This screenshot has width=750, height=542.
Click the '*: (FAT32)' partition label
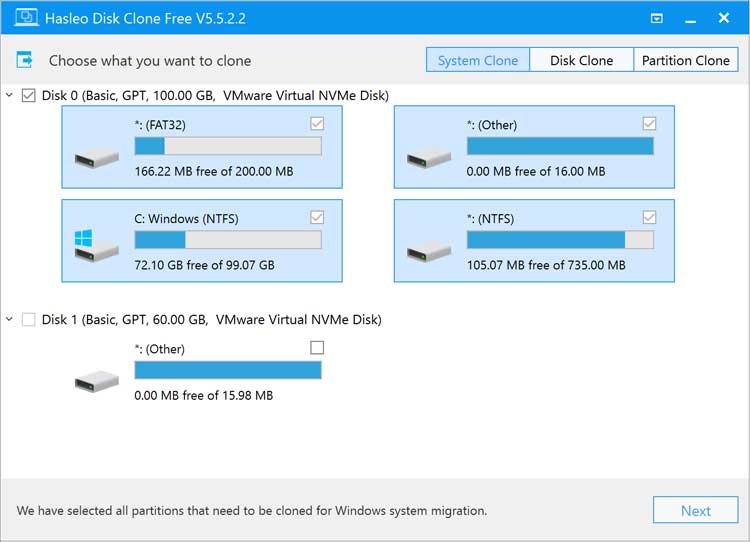click(x=160, y=125)
